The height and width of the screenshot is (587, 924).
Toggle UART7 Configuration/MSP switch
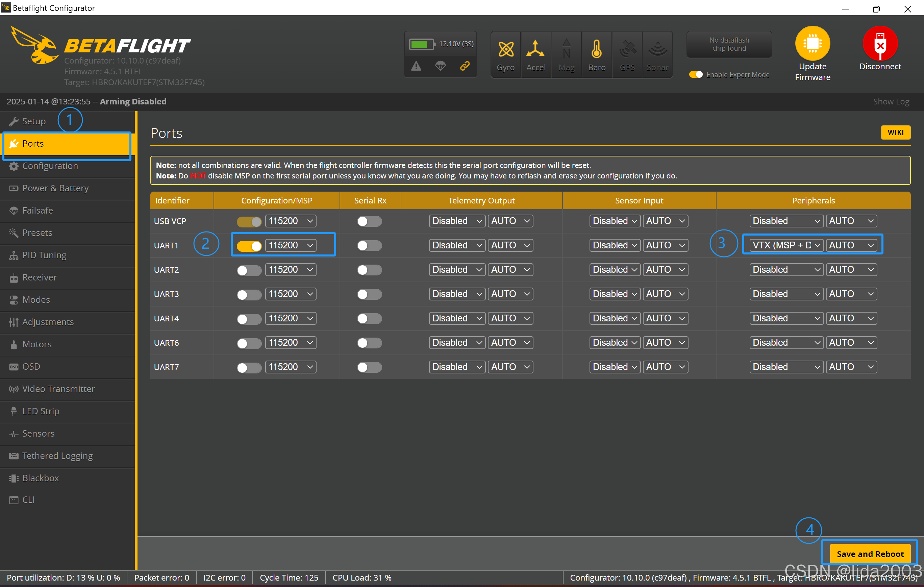coord(249,367)
